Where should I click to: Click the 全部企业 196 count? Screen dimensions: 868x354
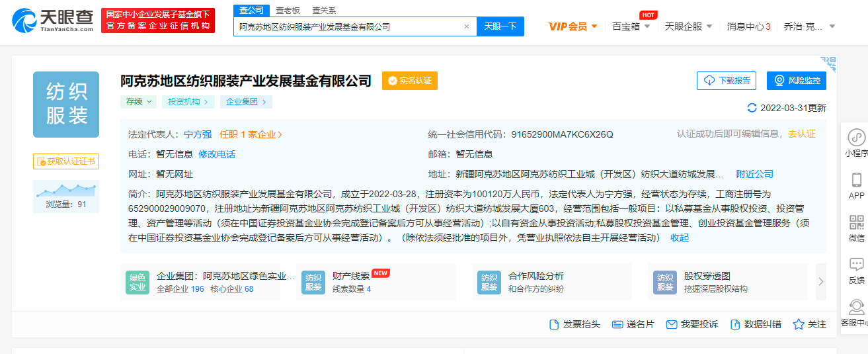tap(180, 289)
